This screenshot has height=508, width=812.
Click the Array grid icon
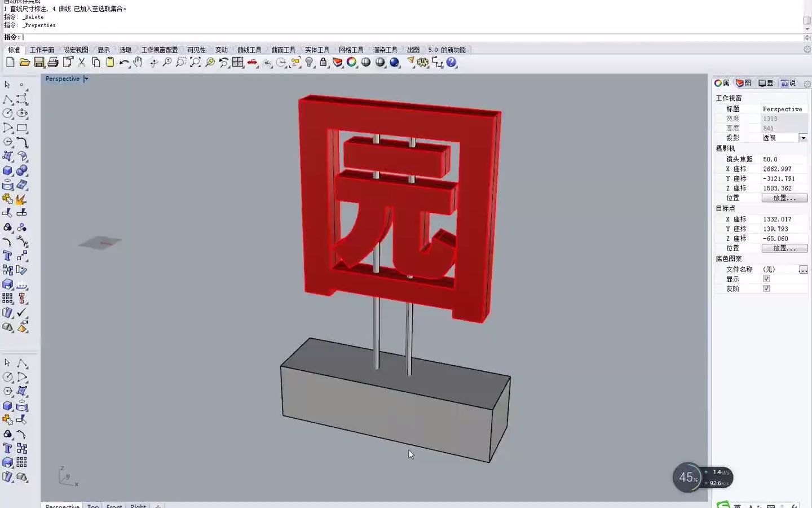pos(8,299)
